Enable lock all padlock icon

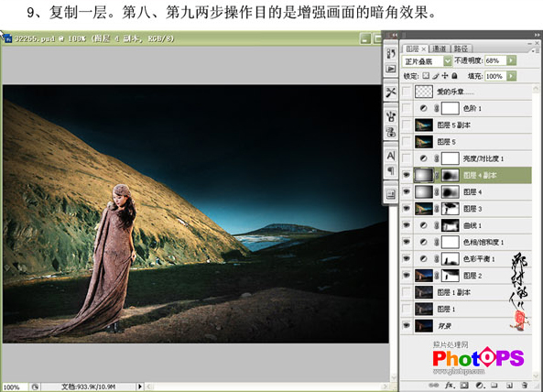[455, 76]
